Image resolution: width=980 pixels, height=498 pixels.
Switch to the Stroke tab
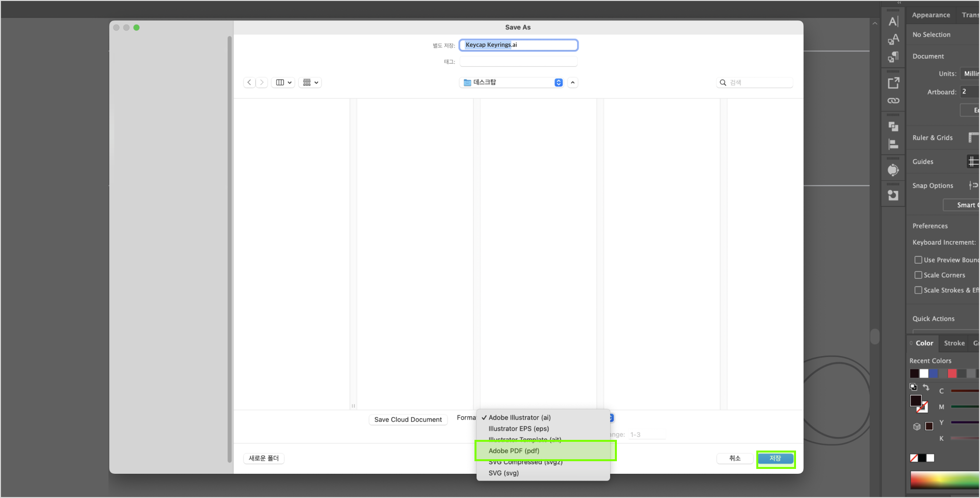tap(954, 343)
